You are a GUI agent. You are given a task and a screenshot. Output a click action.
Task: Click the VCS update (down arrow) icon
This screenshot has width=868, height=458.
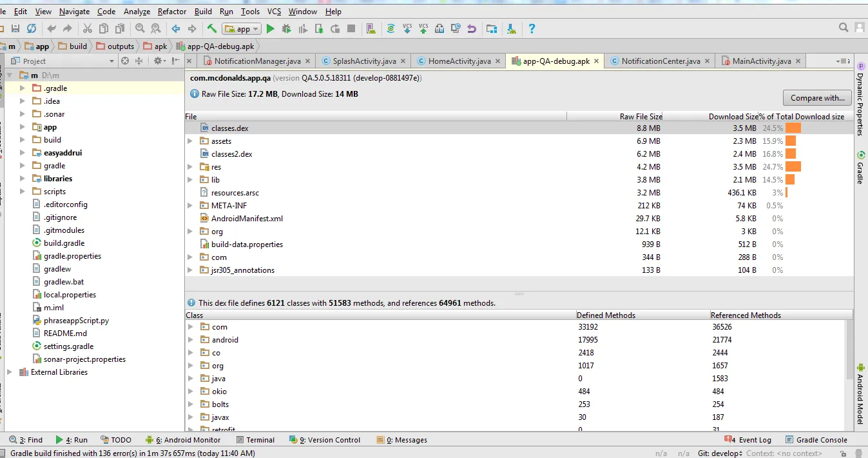coord(407,28)
